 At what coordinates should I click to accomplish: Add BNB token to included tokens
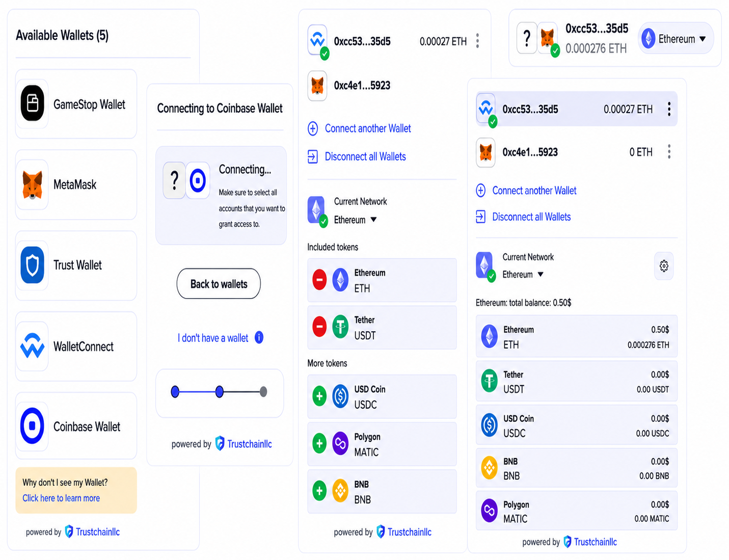[319, 491]
